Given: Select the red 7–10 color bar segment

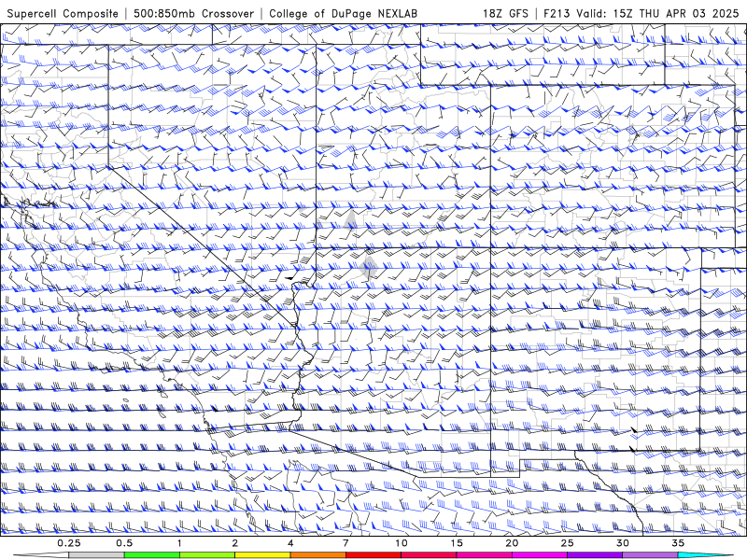Looking at the screenshot, I should (x=373, y=555).
